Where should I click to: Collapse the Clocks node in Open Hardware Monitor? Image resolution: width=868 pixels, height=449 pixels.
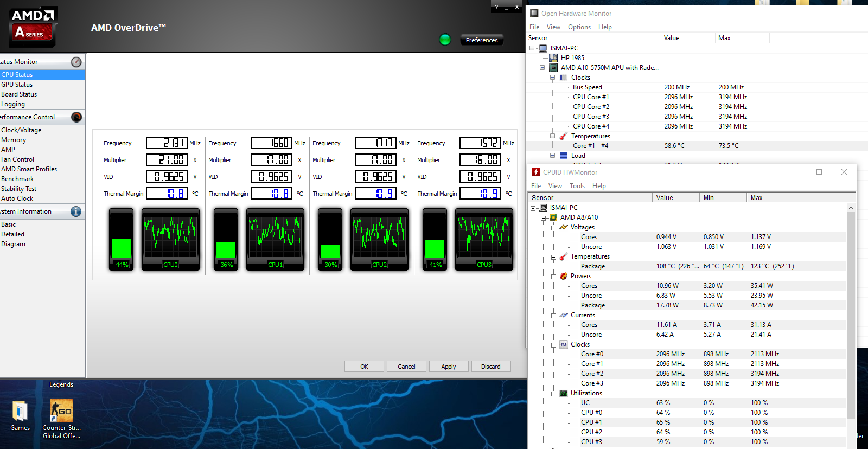[553, 78]
